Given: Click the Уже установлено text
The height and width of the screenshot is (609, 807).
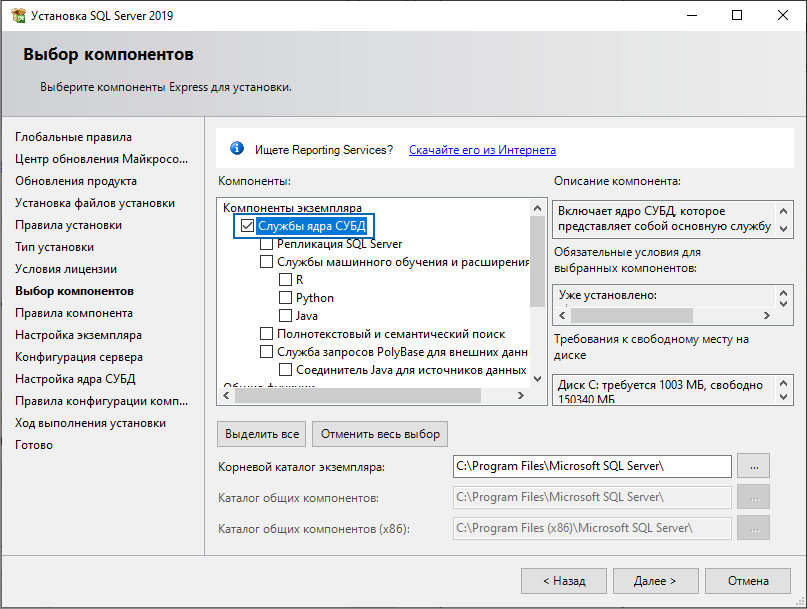Looking at the screenshot, I should 608,295.
